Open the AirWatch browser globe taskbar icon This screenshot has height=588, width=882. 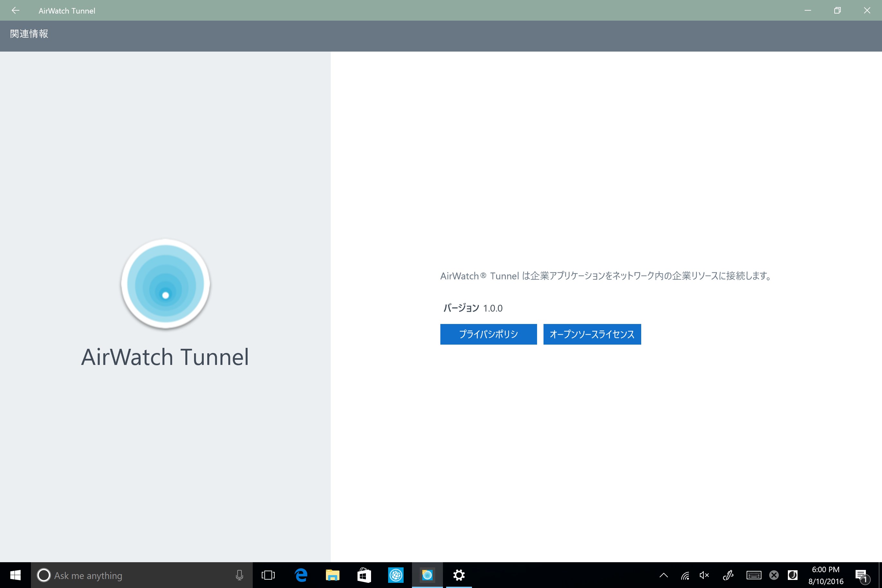click(x=396, y=575)
